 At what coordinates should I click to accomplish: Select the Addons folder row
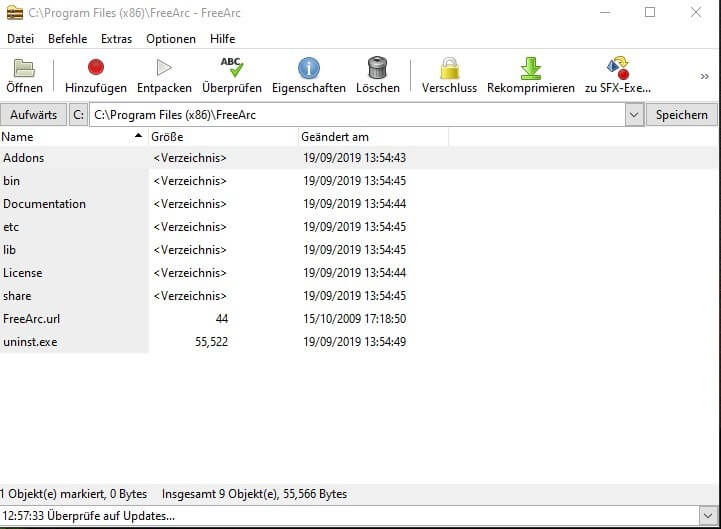pyautogui.click(x=359, y=158)
